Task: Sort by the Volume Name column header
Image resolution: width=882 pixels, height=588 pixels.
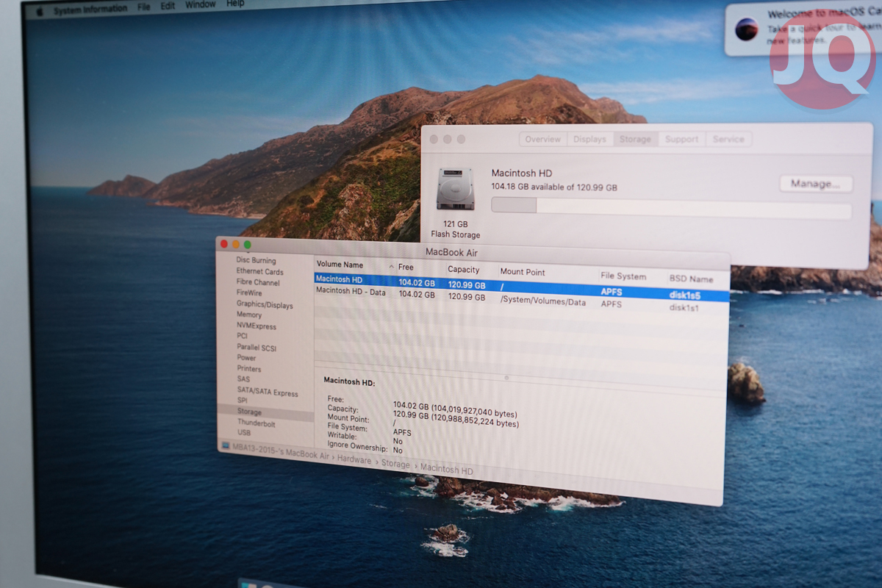Action: (340, 265)
